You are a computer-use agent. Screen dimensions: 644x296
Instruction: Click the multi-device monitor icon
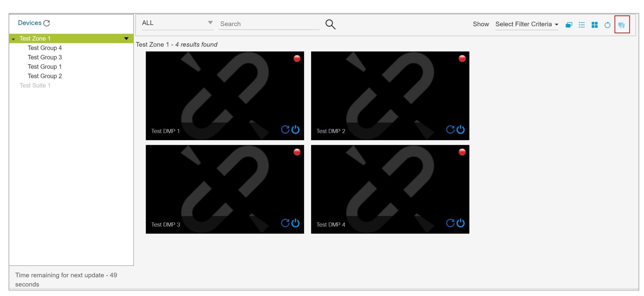tap(622, 25)
